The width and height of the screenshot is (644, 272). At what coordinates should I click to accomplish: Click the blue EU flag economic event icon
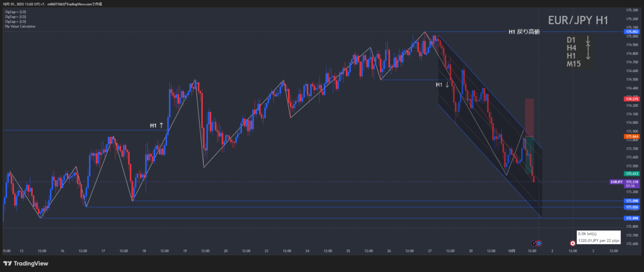click(539, 243)
